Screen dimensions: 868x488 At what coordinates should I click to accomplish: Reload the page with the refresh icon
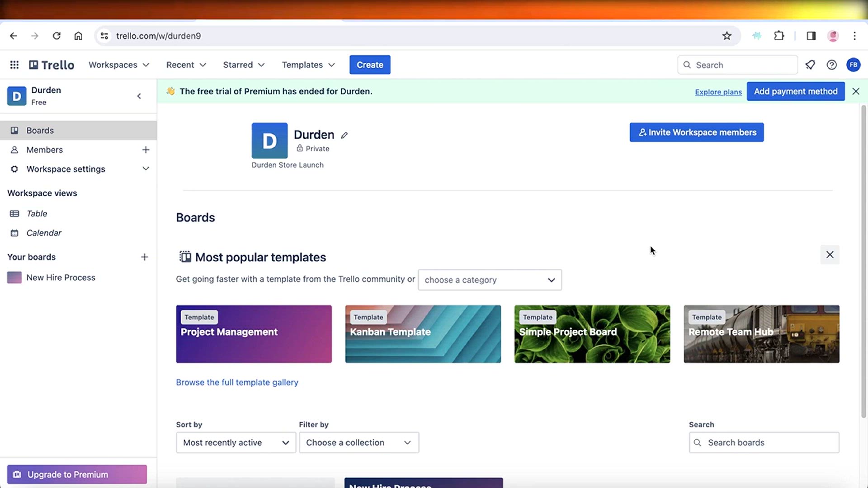coord(57,36)
